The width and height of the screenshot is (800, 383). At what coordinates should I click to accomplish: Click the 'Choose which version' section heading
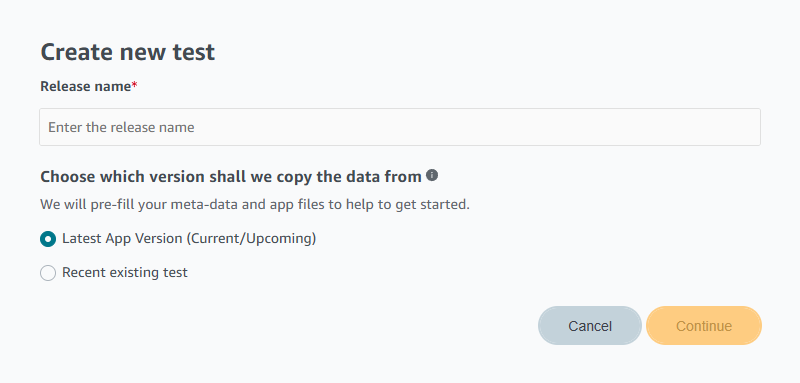coord(231,176)
